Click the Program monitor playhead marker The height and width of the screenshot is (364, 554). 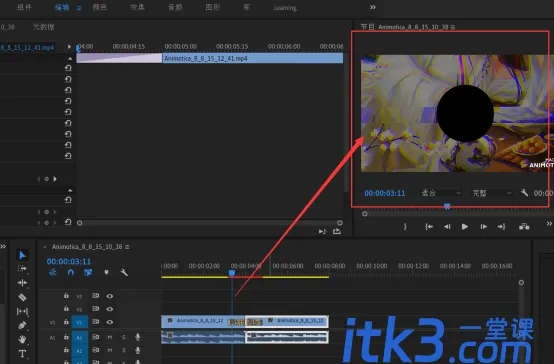[447, 206]
